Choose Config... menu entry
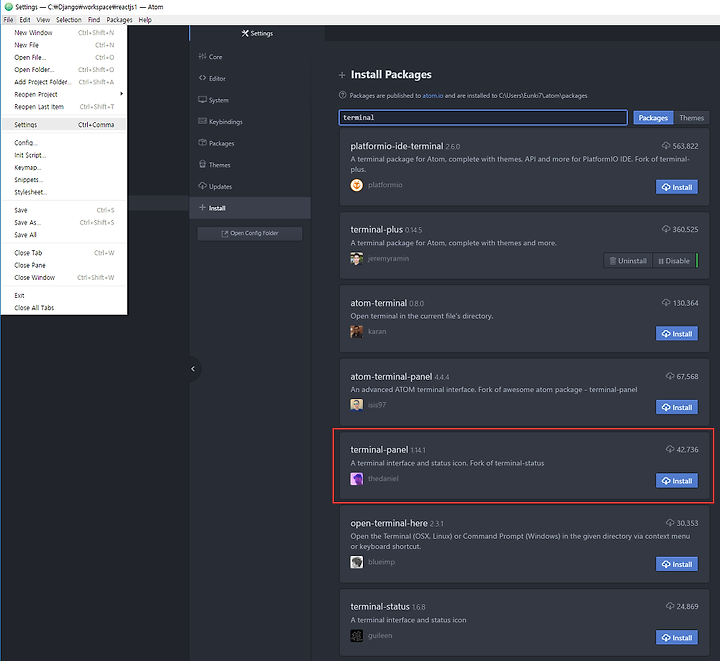The width and height of the screenshot is (720, 661). click(64, 143)
